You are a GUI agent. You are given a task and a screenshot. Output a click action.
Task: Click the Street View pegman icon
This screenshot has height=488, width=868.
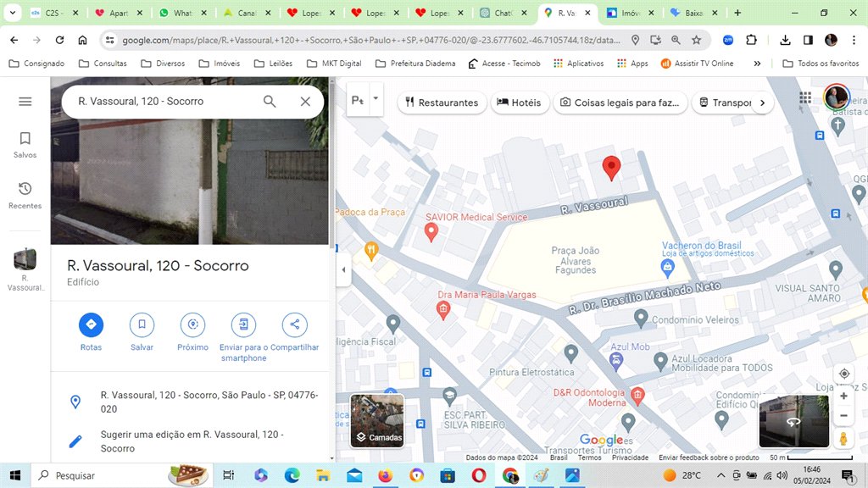(843, 439)
